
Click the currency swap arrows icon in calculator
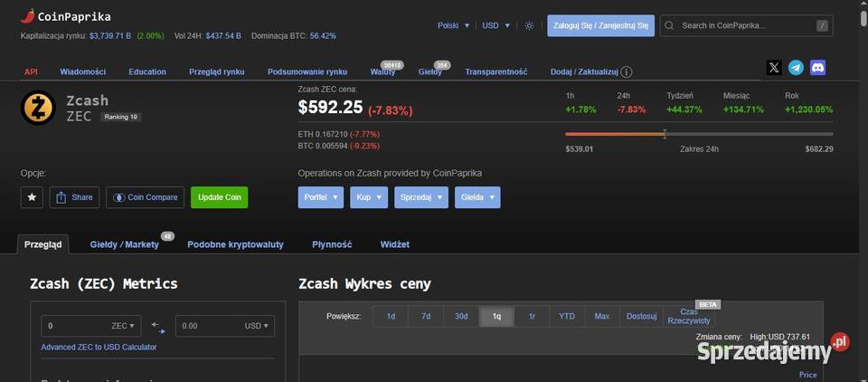click(158, 327)
